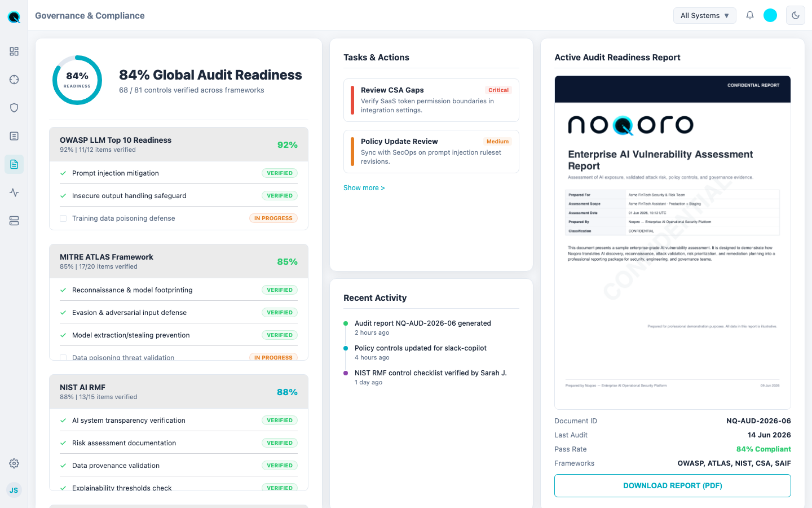Click the Frameworks list OWASP, ATLAS, NIST
812x508 pixels.
734,463
